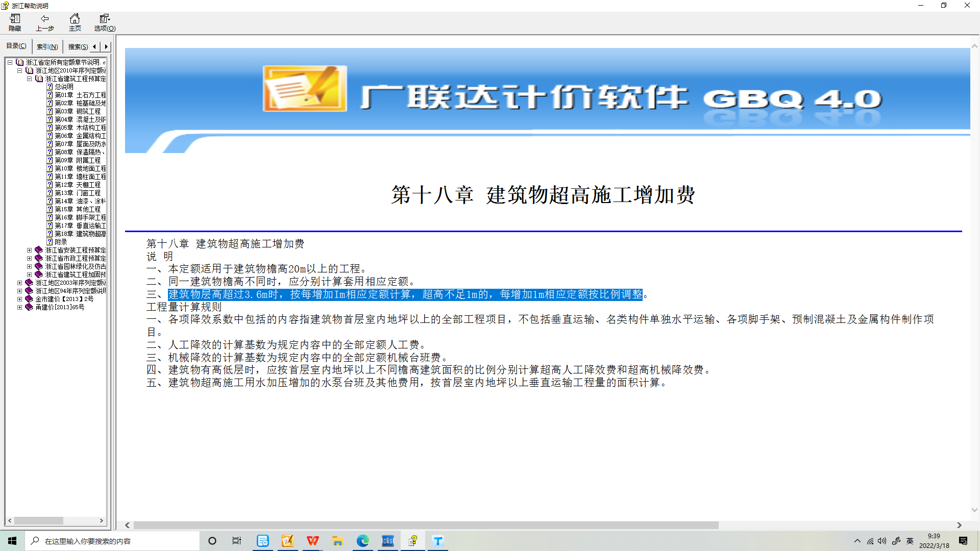Image resolution: width=980 pixels, height=551 pixels.
Task: Expand 浙江省园林绿化及仿古 node
Action: (x=29, y=266)
